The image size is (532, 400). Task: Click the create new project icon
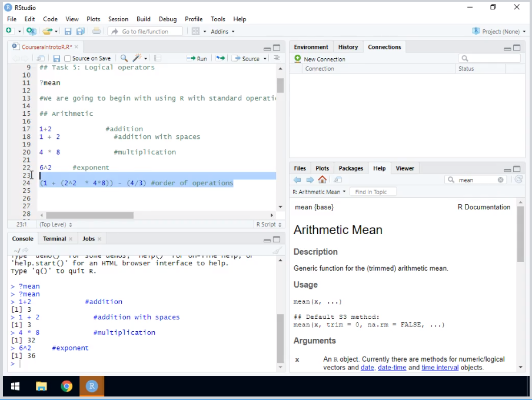coord(31,31)
